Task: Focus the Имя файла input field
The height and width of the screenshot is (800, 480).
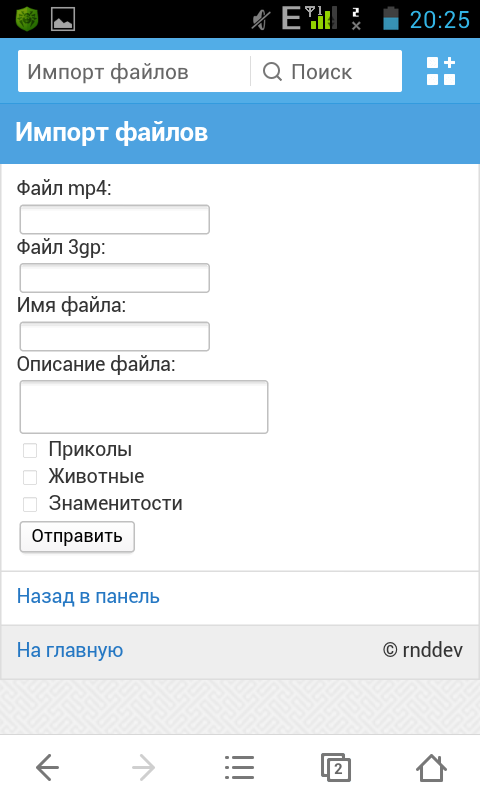Action: 115,336
